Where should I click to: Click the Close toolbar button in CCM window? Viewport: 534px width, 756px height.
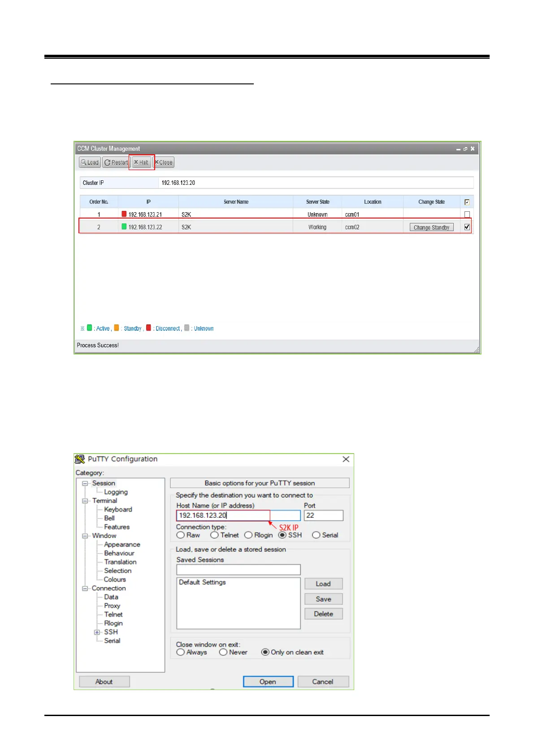(164, 162)
